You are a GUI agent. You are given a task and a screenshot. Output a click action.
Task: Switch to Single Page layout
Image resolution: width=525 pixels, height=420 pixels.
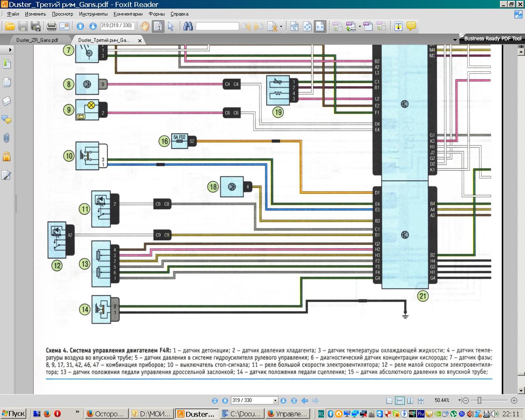389,401
